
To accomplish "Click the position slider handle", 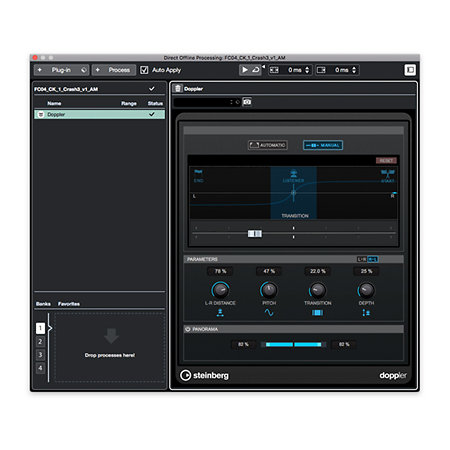I will (x=255, y=234).
